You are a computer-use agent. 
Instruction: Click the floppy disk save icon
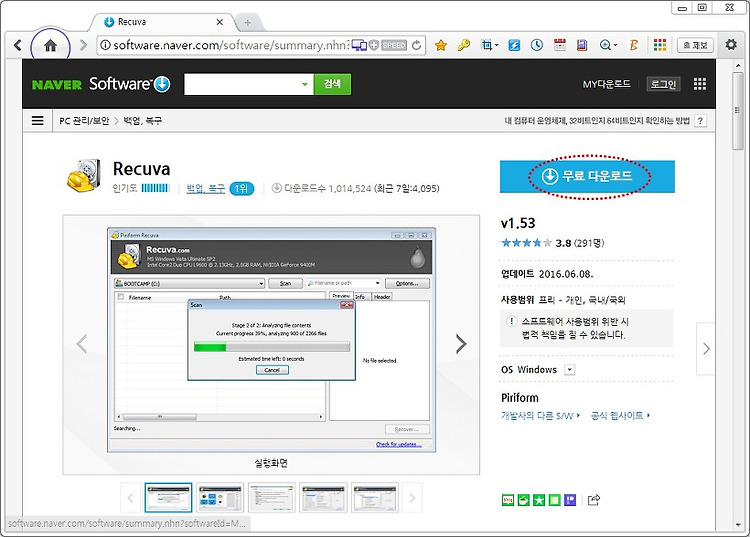582,45
